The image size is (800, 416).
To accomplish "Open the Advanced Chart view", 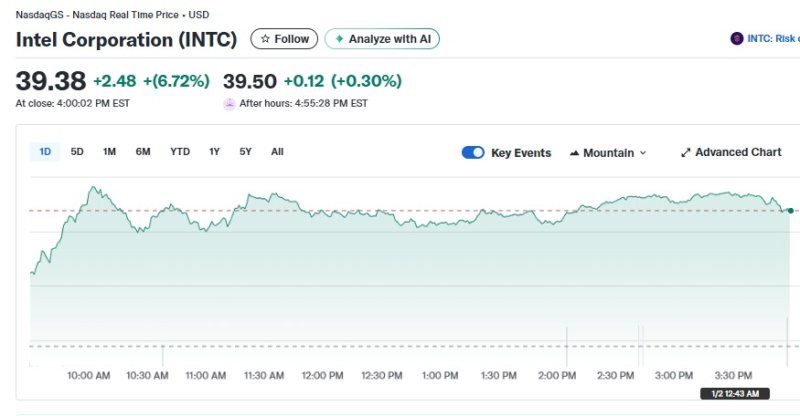I will (x=738, y=153).
